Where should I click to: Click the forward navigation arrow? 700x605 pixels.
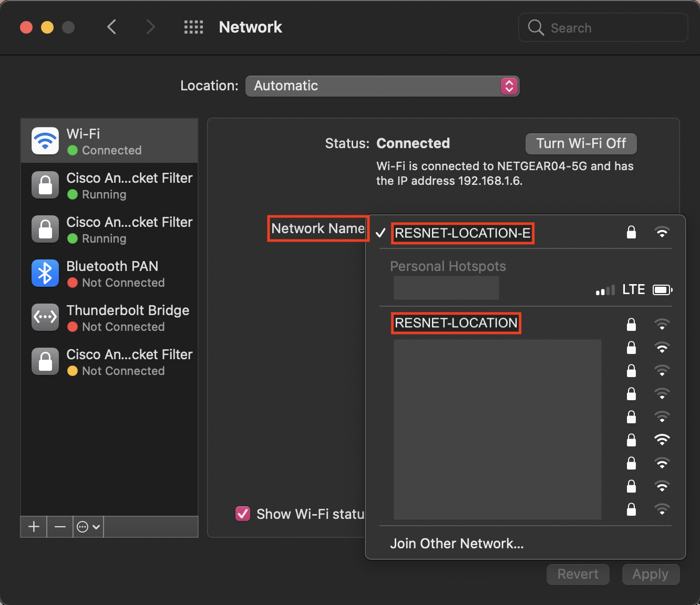[x=150, y=27]
